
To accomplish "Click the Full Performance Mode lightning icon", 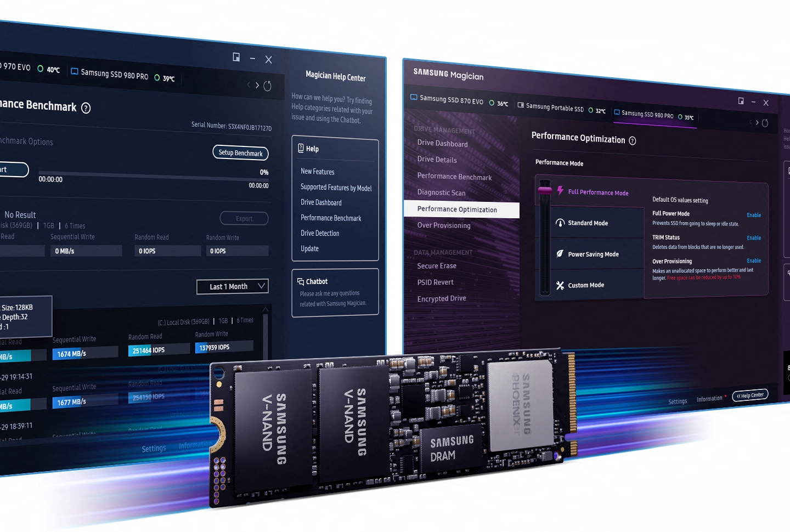I will [x=560, y=190].
